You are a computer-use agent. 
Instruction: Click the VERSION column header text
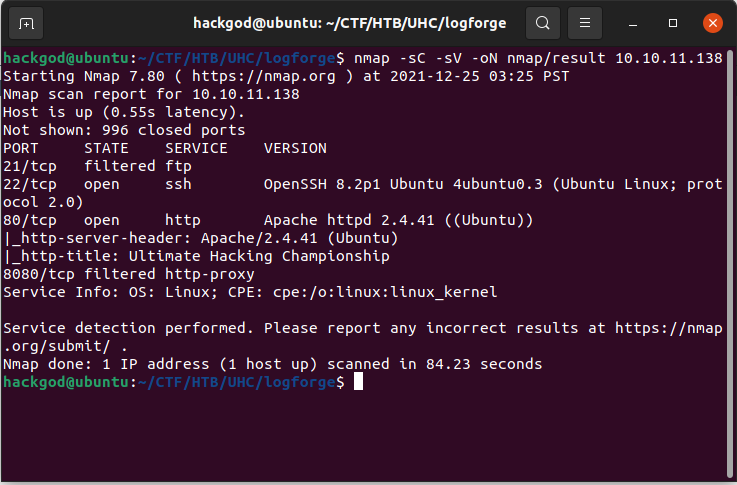tap(295, 148)
